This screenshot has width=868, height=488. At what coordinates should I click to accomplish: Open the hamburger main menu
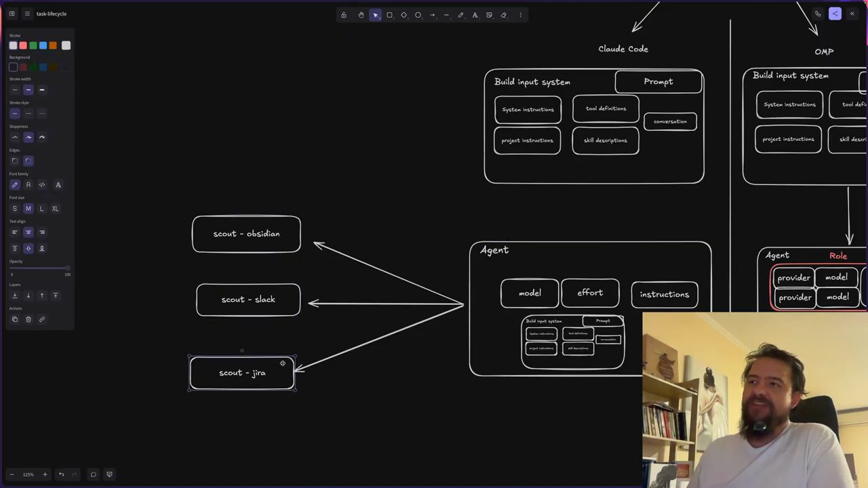coord(27,14)
